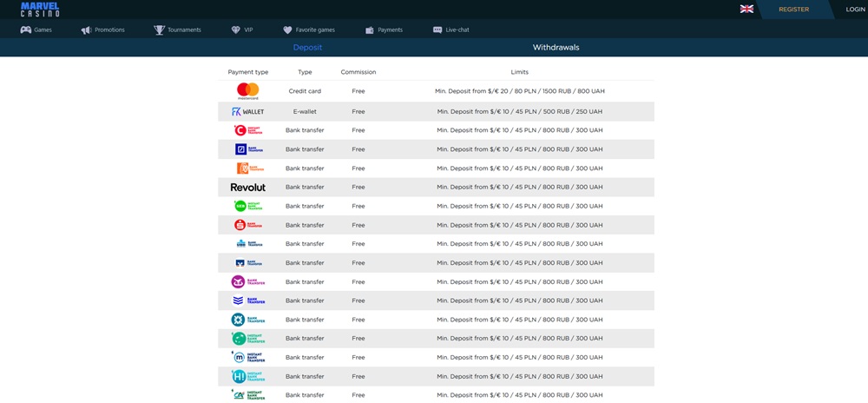
Task: Click the purple bank transfer logo
Action: point(247,281)
